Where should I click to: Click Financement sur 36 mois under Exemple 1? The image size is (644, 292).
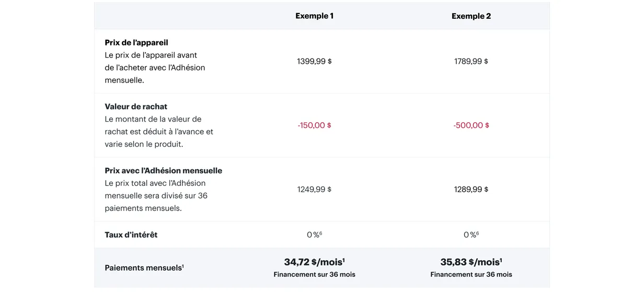click(x=314, y=274)
